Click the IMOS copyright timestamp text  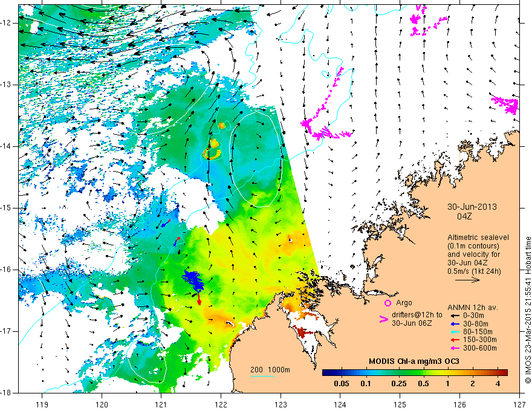pyautogui.click(x=528, y=310)
